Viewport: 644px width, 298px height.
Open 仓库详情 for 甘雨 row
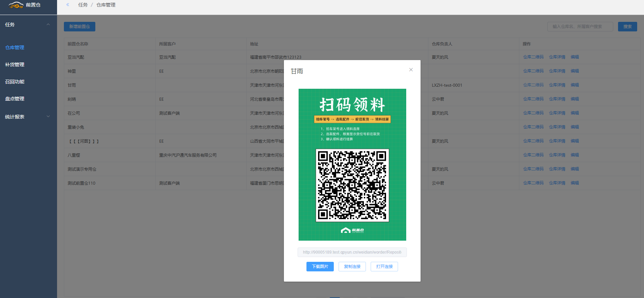pos(557,85)
